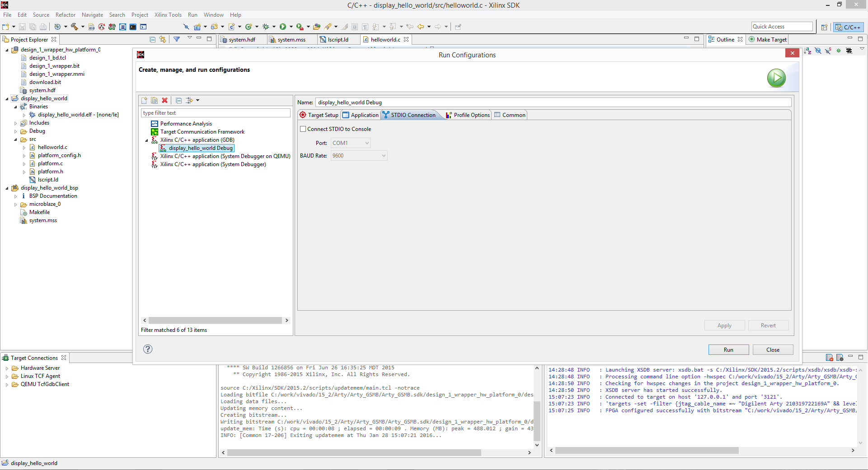Image resolution: width=868 pixels, height=470 pixels.
Task: Open the Profile Options tab
Action: 468,115
